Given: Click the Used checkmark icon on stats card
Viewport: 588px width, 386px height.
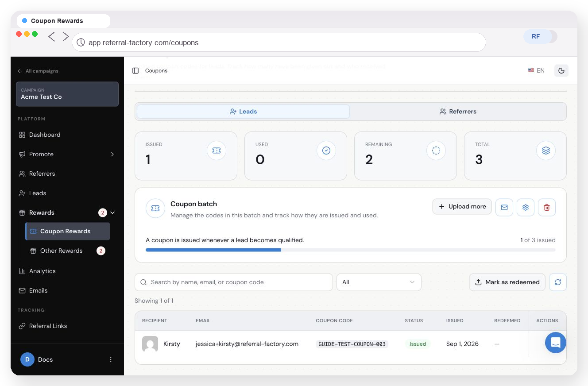Looking at the screenshot, I should click(326, 151).
